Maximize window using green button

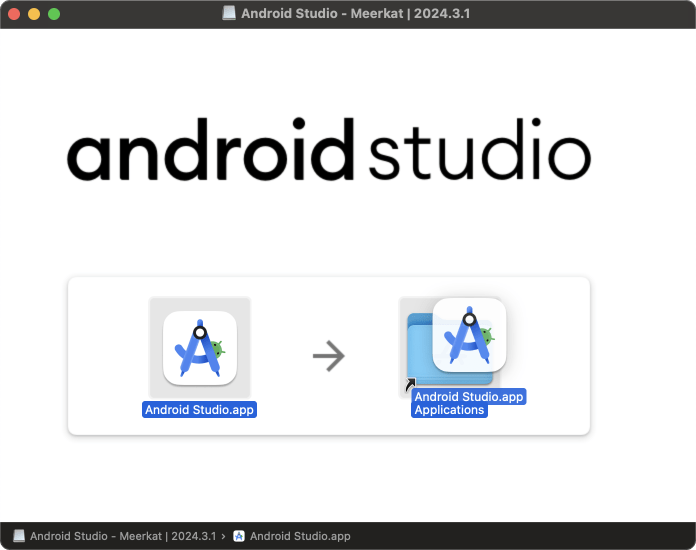(54, 14)
